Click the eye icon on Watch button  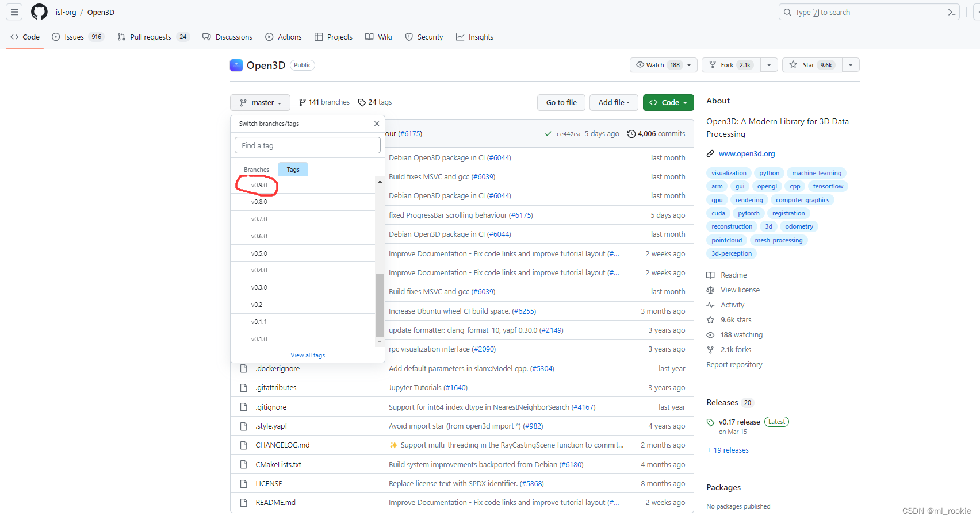(x=640, y=65)
